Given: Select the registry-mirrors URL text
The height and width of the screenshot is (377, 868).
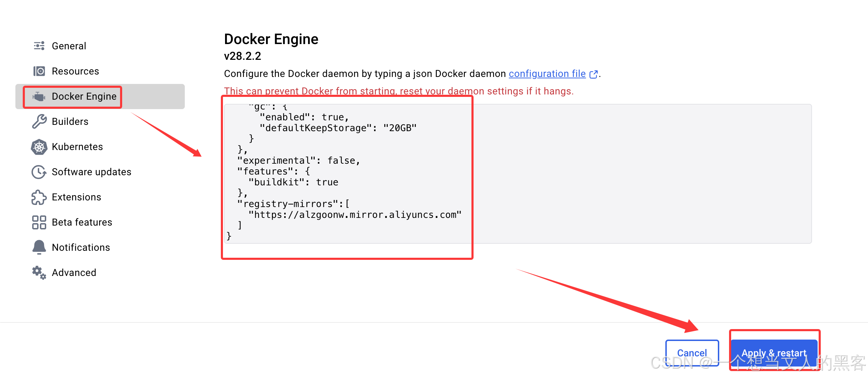Looking at the screenshot, I should coord(355,215).
